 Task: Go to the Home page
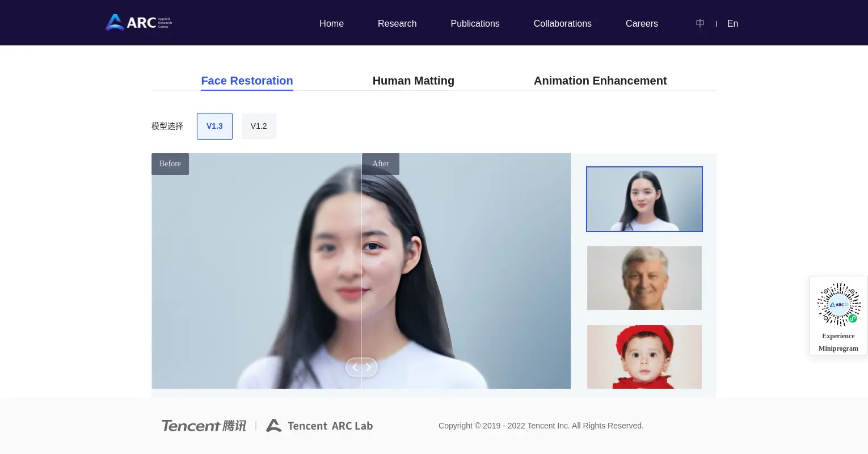331,23
